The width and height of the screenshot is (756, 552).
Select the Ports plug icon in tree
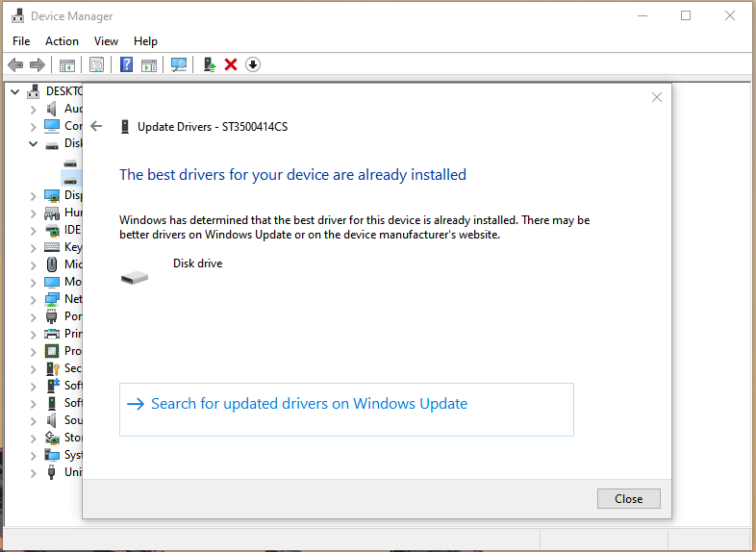[x=52, y=316]
